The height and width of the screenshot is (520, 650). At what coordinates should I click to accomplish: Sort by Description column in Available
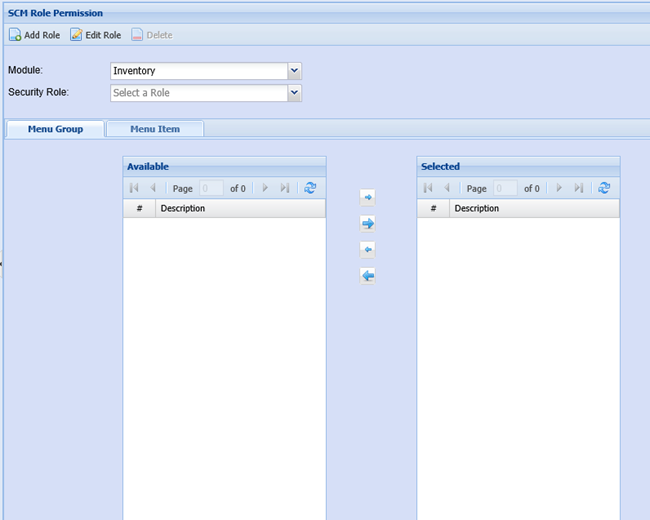pyautogui.click(x=240, y=209)
